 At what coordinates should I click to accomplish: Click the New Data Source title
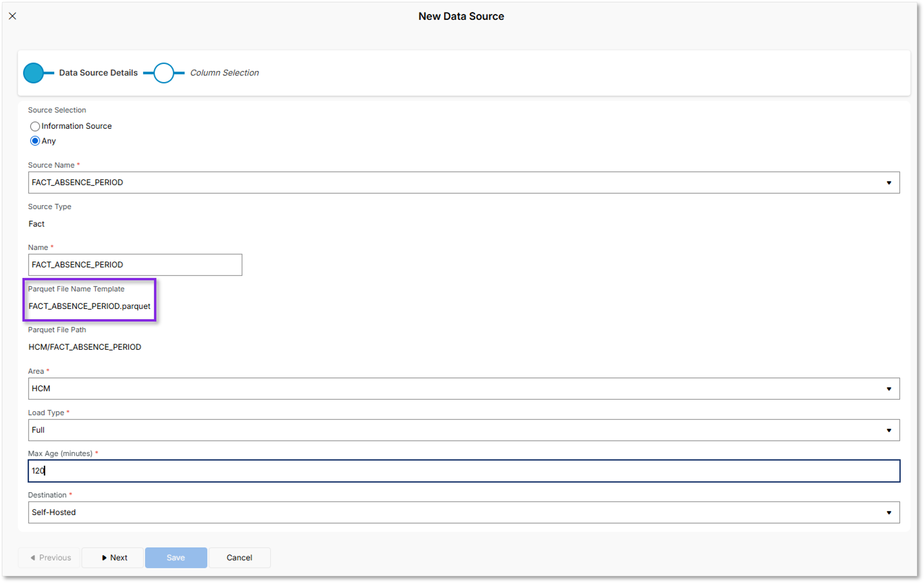coord(461,16)
